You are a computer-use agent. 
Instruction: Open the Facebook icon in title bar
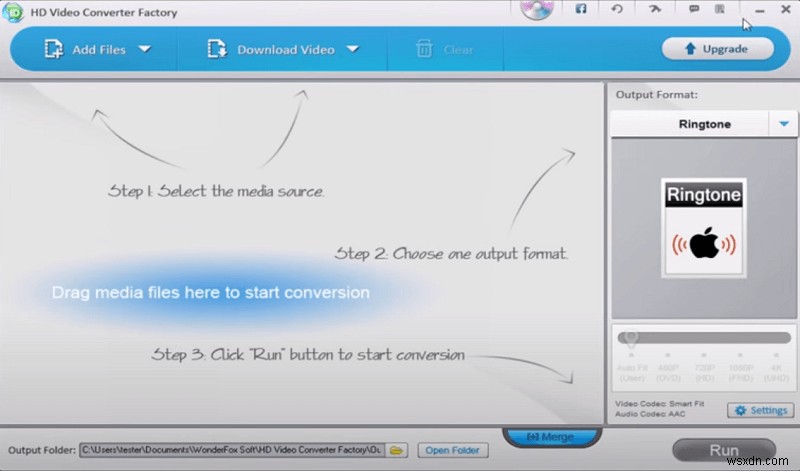pos(581,9)
